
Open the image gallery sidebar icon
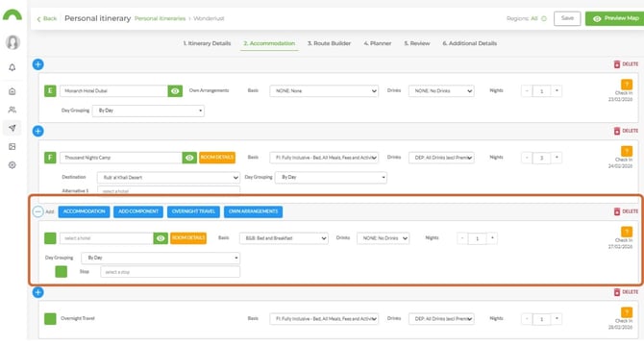12,146
